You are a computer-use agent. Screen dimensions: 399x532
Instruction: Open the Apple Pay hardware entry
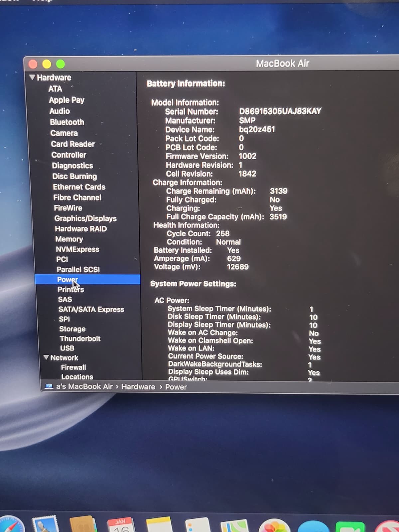[x=66, y=100]
